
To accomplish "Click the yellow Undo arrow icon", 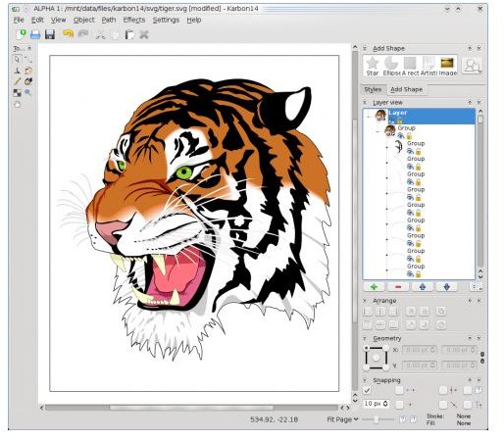I will (x=68, y=34).
